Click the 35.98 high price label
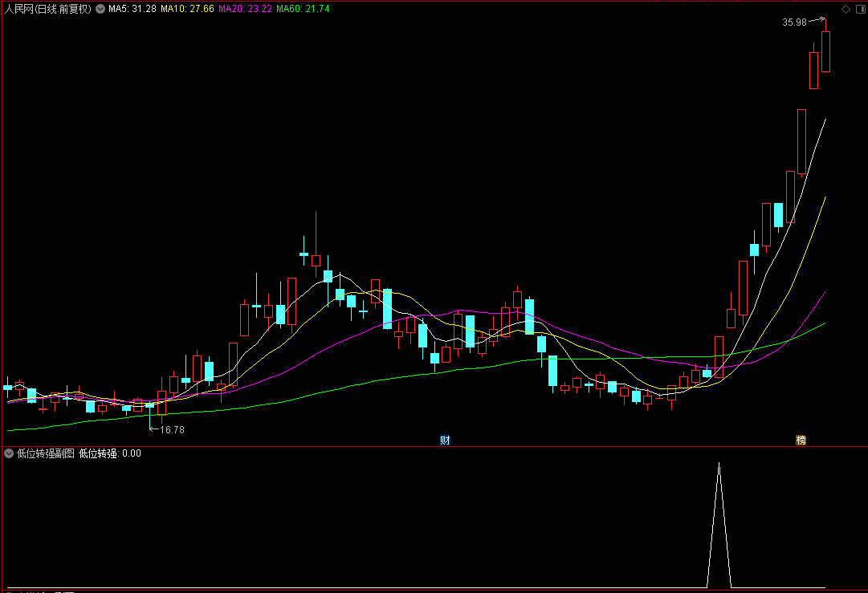The height and width of the screenshot is (593, 868). [794, 22]
